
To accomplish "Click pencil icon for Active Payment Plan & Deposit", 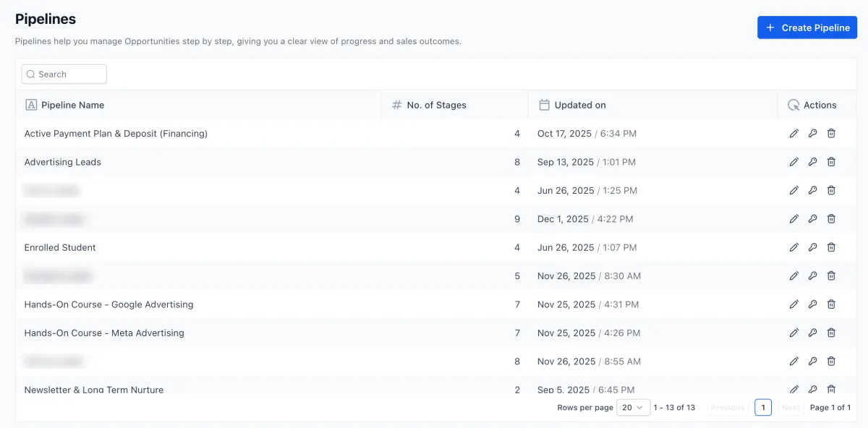I will coord(794,134).
